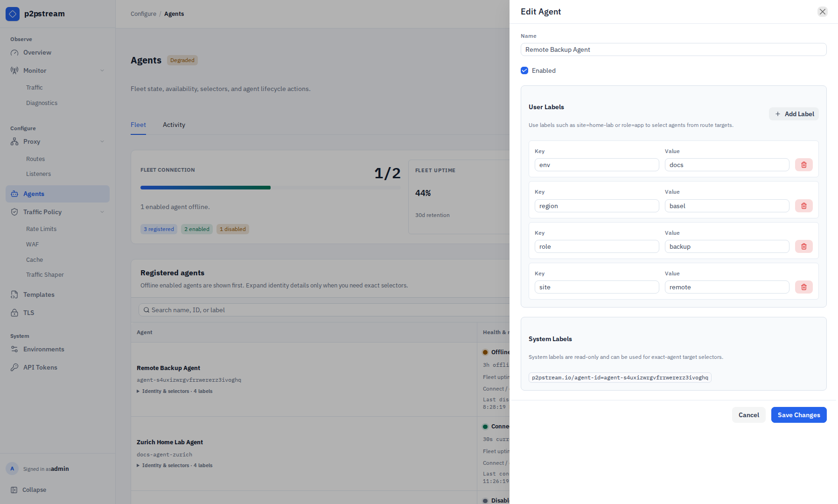Open Cache page
The image size is (838, 504).
(35, 259)
